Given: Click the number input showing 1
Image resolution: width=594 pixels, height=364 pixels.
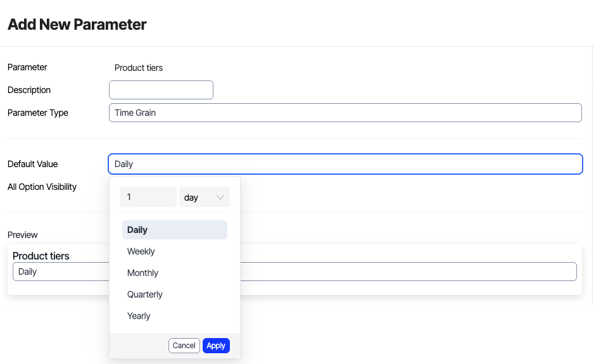Looking at the screenshot, I should [148, 197].
